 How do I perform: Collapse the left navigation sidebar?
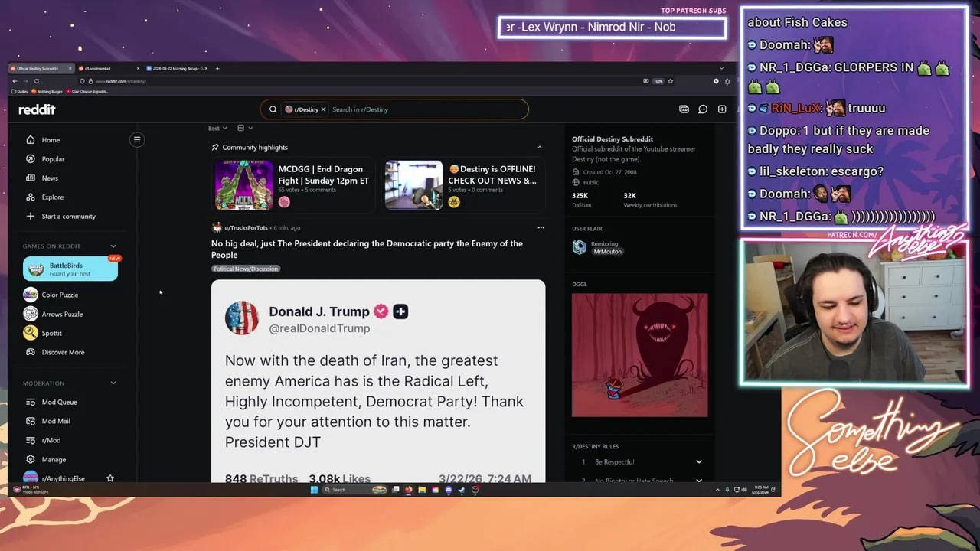click(x=137, y=139)
